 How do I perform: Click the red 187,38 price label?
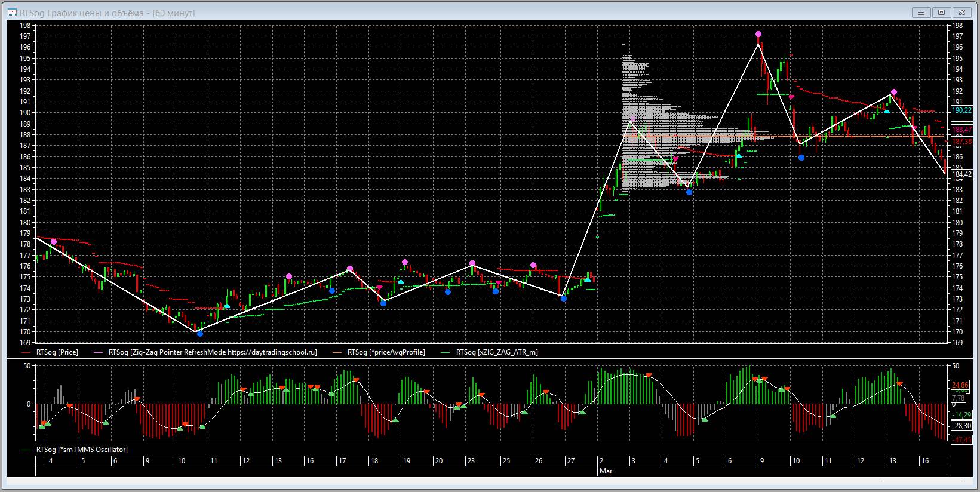pyautogui.click(x=961, y=142)
